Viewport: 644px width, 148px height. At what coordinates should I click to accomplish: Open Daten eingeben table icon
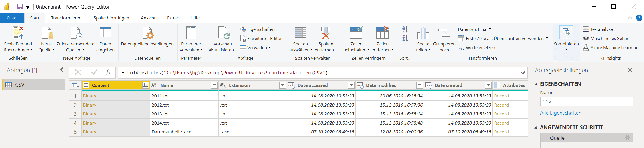click(105, 33)
